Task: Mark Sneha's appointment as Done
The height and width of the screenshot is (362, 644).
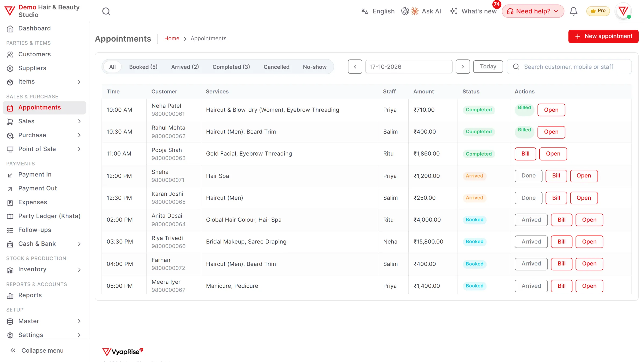Action: click(x=528, y=176)
